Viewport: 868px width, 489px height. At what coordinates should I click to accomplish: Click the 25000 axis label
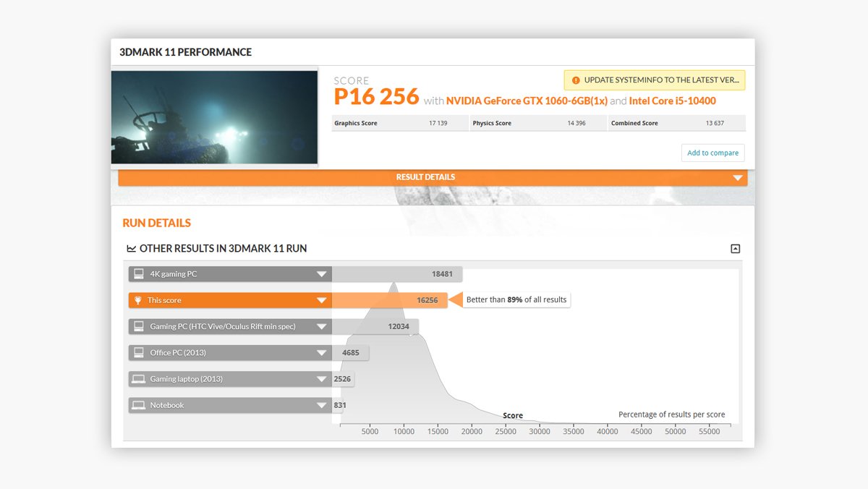pos(506,432)
